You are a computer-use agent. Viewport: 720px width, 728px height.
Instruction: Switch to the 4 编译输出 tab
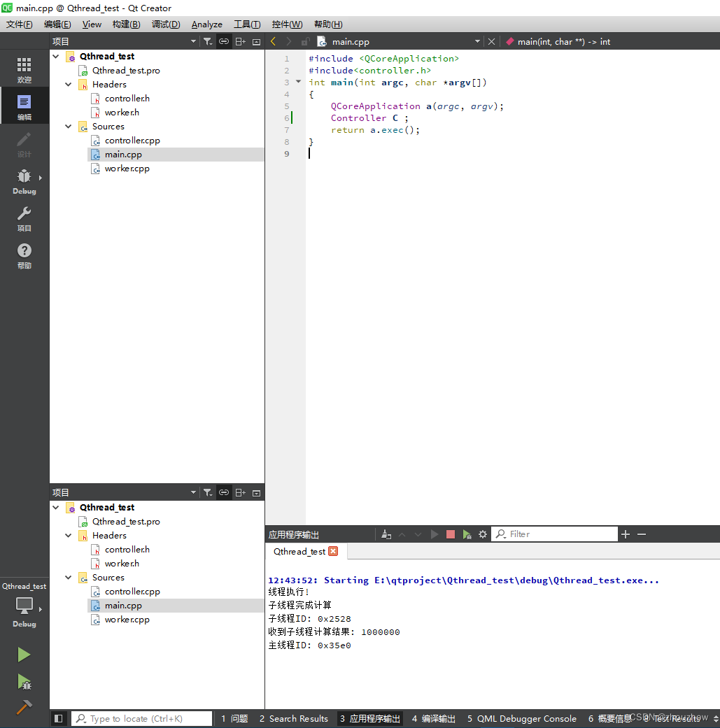433,718
